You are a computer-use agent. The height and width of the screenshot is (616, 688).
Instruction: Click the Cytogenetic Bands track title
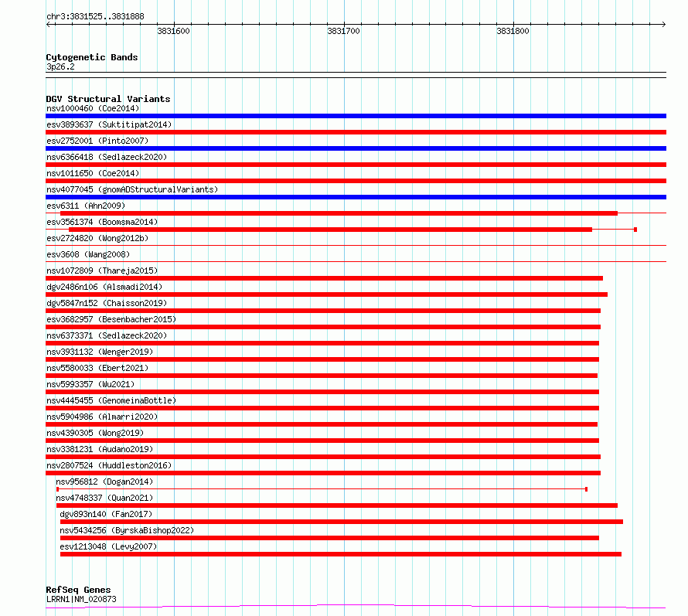coord(92,57)
